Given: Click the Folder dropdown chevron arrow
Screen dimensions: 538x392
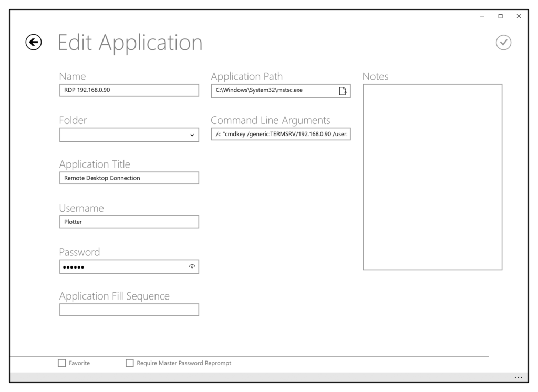Looking at the screenshot, I should click(192, 135).
